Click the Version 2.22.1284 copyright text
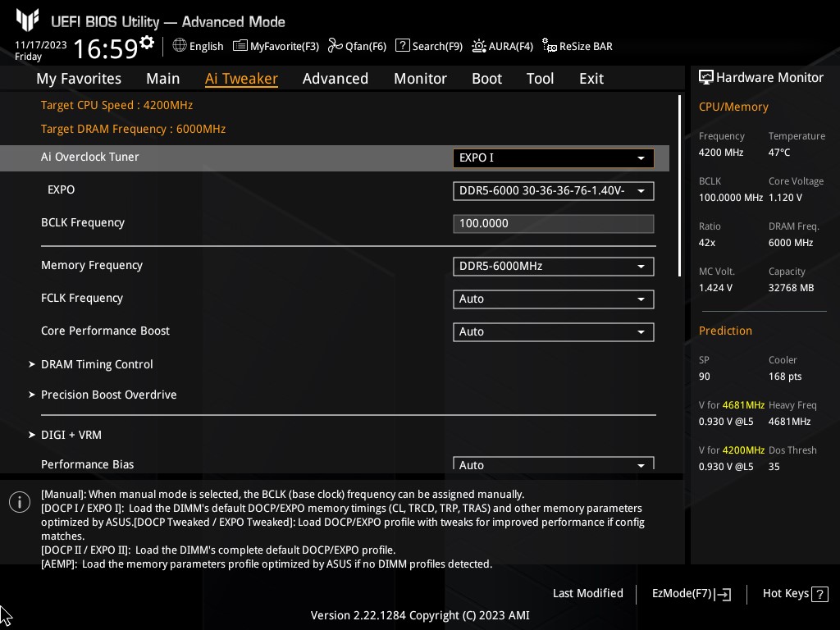Screen dimensions: 840x630 point(420,615)
